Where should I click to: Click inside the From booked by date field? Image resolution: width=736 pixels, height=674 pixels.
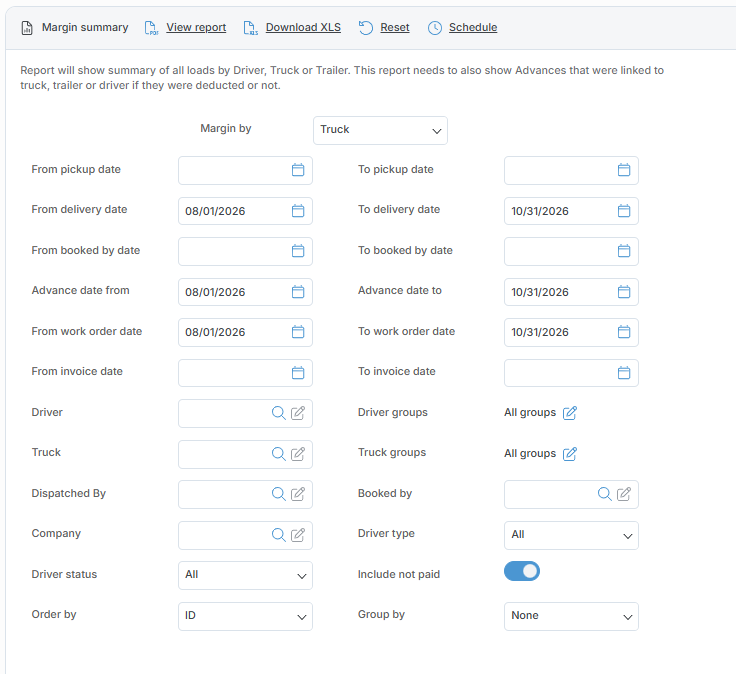[245, 251]
